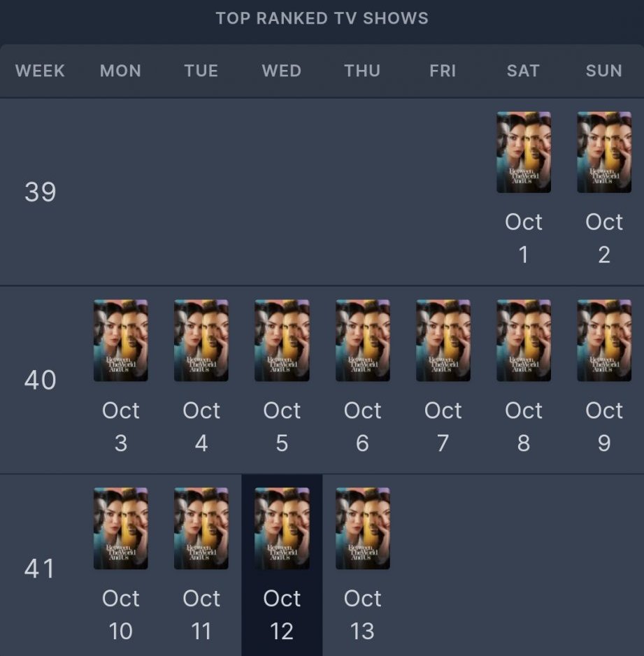Click the Oct 4 date label

(201, 427)
